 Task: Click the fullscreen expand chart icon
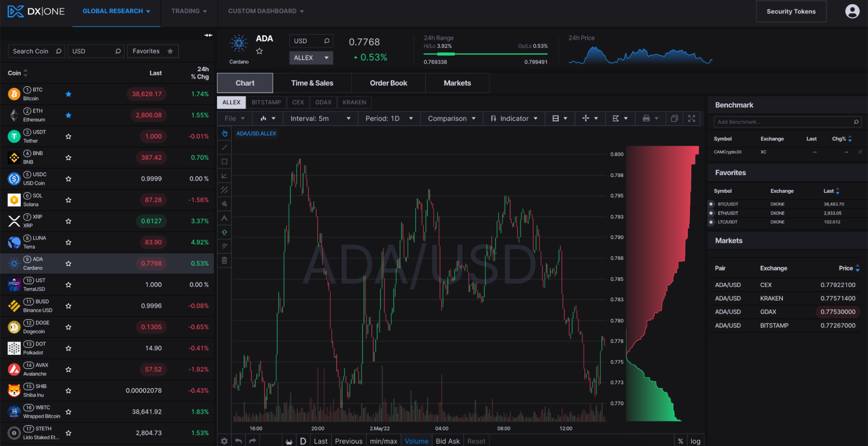[x=692, y=118]
